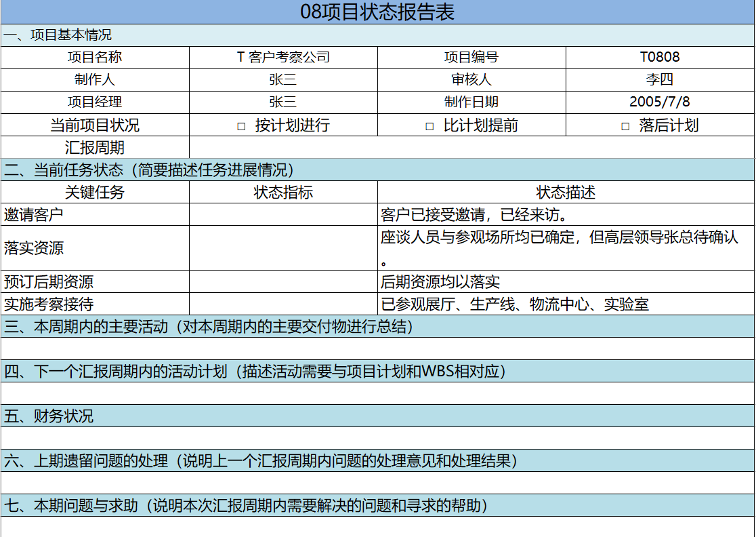Select the 关键任务 column header
Screen dimensions: 756x537
click(94, 191)
